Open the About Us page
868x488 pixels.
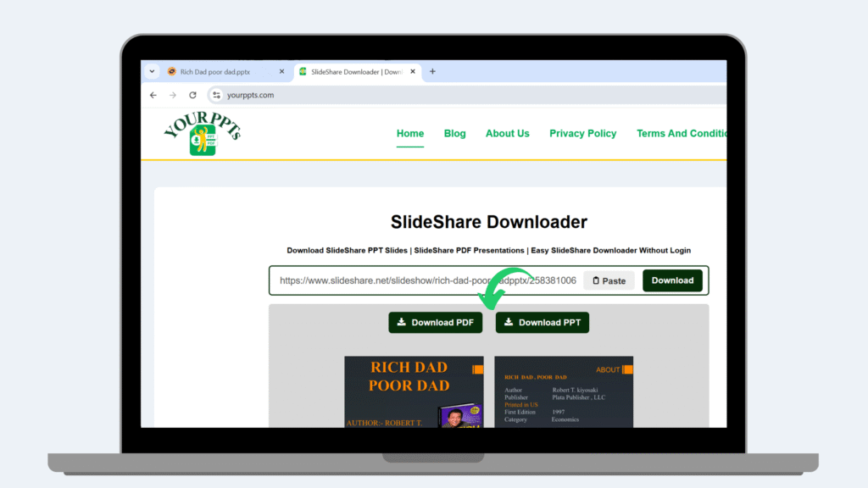507,133
